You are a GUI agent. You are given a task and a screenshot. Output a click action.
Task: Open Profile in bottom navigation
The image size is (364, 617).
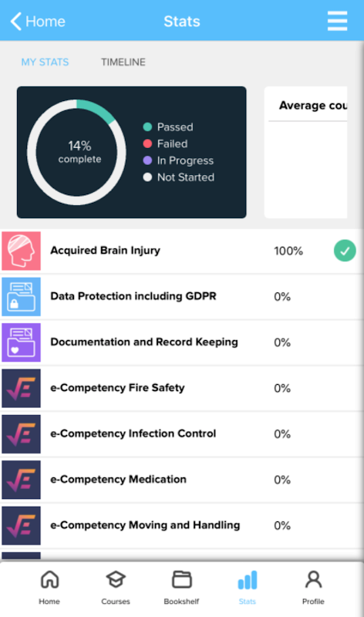tap(313, 588)
